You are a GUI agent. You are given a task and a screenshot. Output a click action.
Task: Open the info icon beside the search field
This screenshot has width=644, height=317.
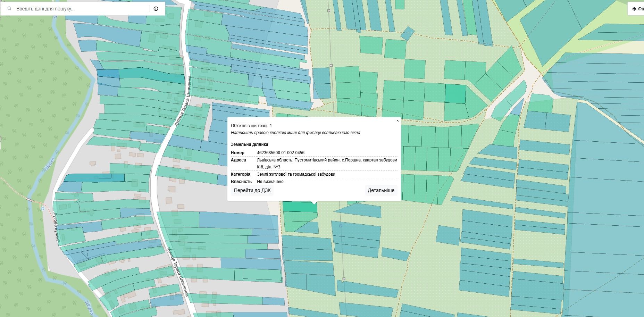pos(156,9)
